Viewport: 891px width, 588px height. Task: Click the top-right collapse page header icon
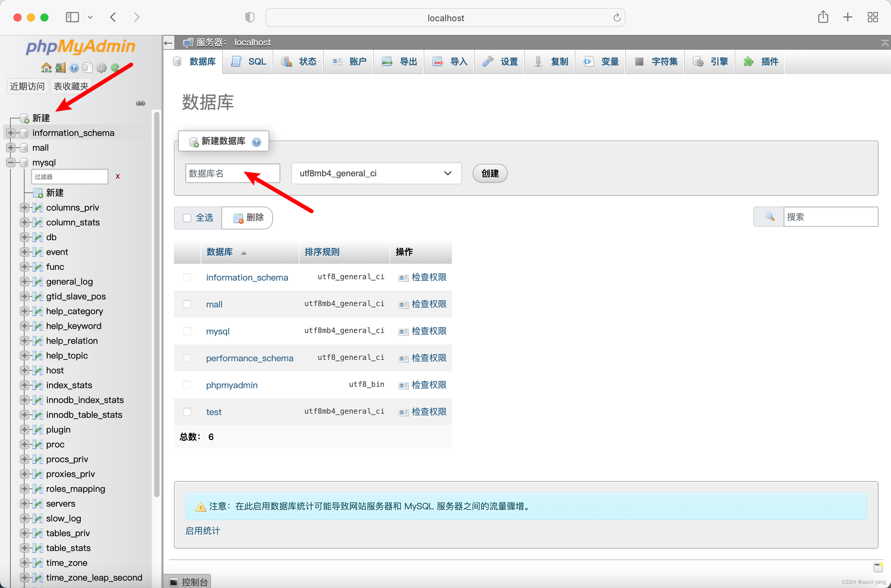[x=885, y=43]
